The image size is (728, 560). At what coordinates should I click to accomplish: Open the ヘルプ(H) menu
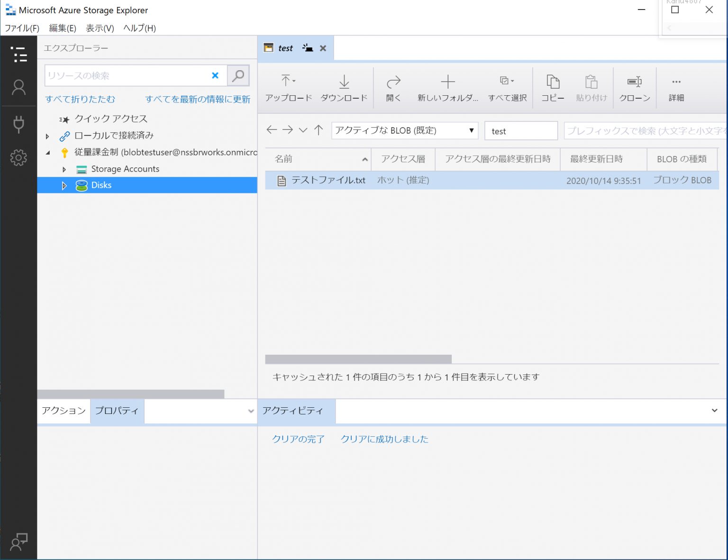[139, 28]
